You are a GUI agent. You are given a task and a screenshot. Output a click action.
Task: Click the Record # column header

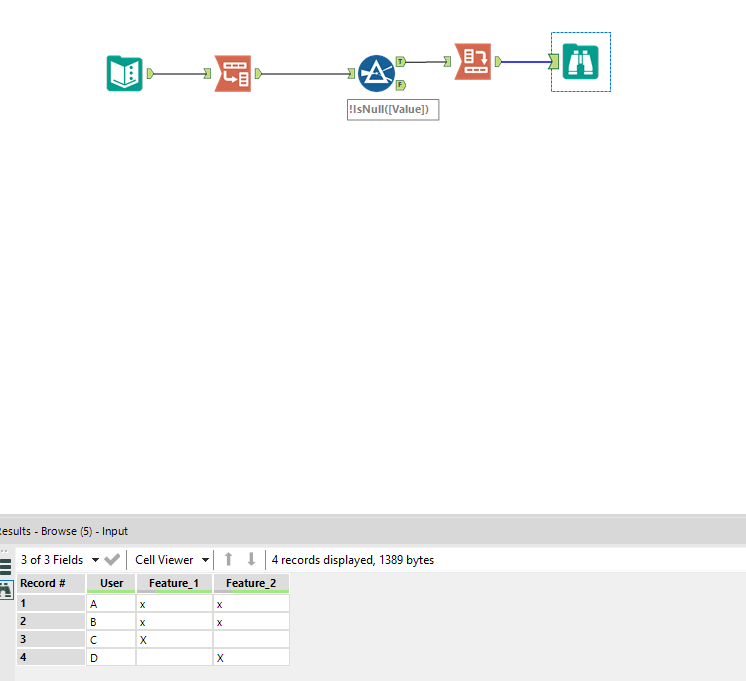click(x=51, y=583)
